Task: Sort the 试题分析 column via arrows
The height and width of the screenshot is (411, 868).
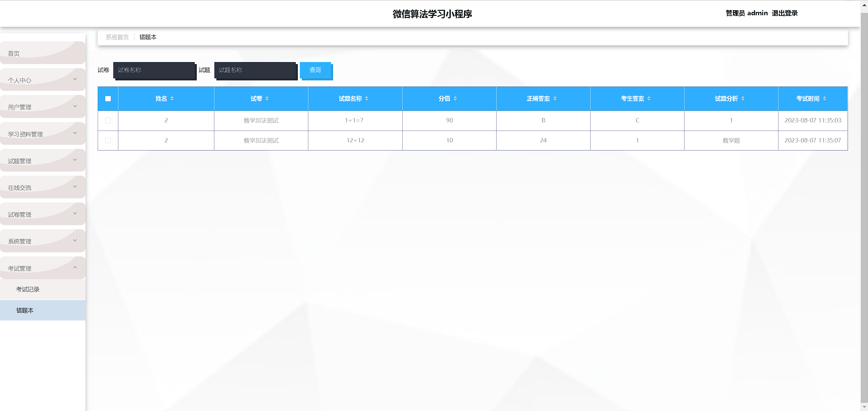Action: tap(743, 99)
